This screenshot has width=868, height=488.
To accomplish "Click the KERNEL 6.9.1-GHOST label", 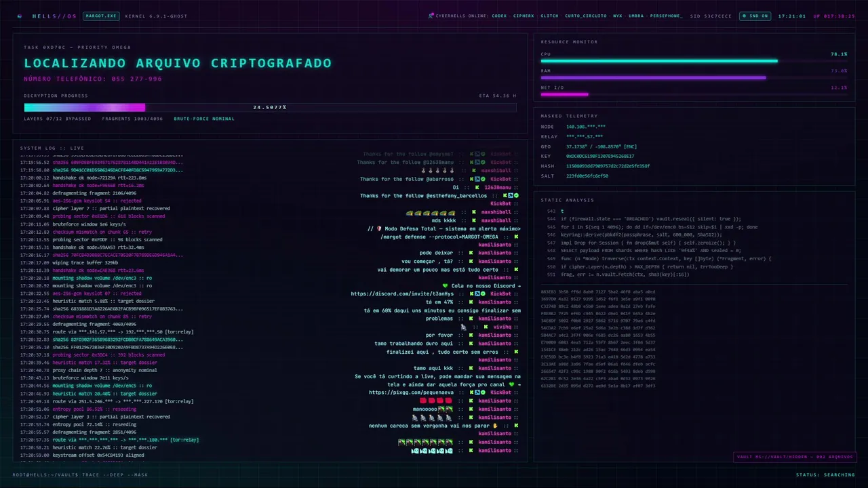I will click(157, 16).
